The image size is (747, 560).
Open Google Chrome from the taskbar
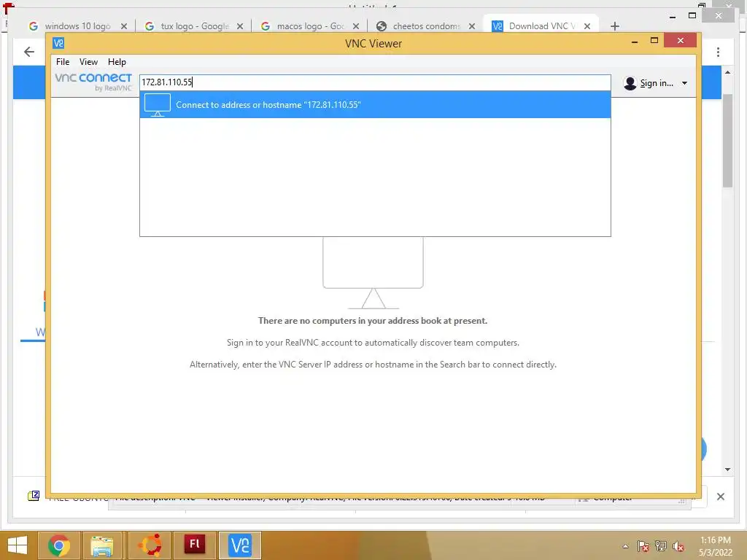(58, 545)
